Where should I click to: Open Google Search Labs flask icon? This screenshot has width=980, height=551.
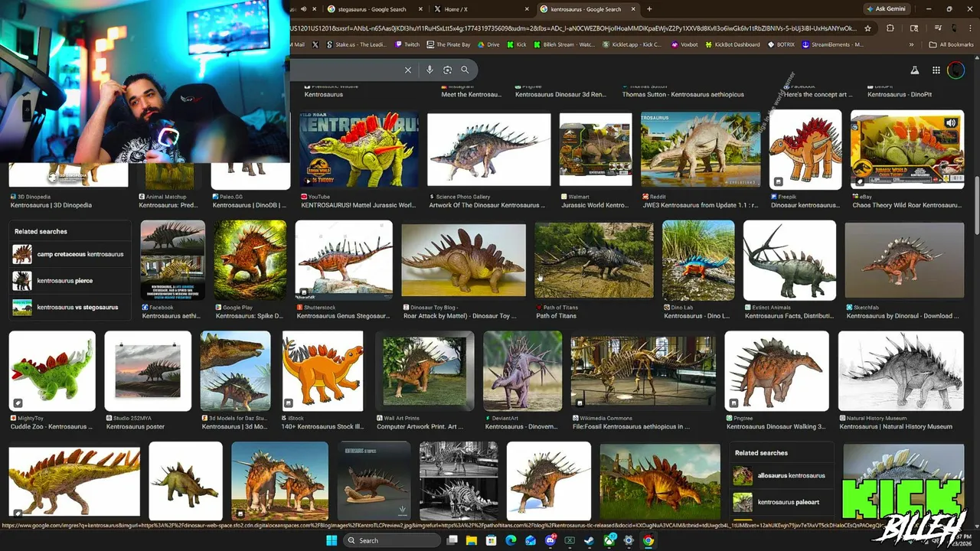[x=914, y=70]
